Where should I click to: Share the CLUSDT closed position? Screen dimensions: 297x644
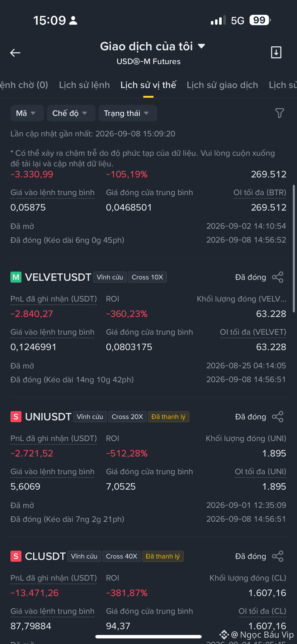(x=278, y=556)
